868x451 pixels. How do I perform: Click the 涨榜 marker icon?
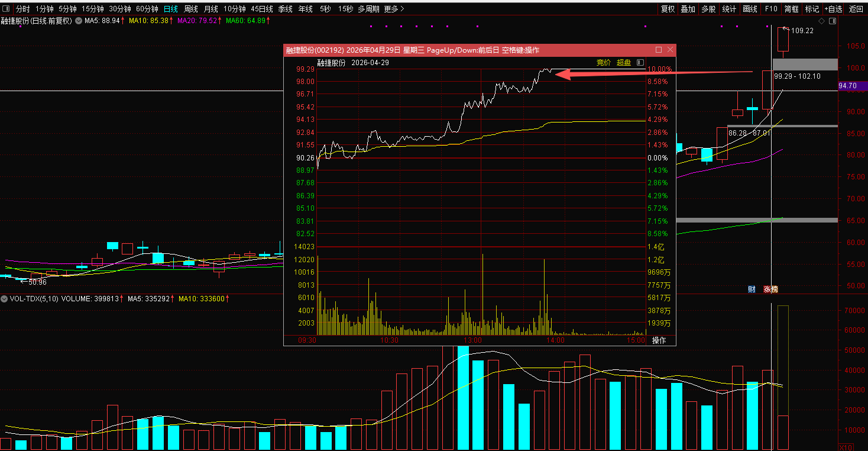[x=770, y=289]
